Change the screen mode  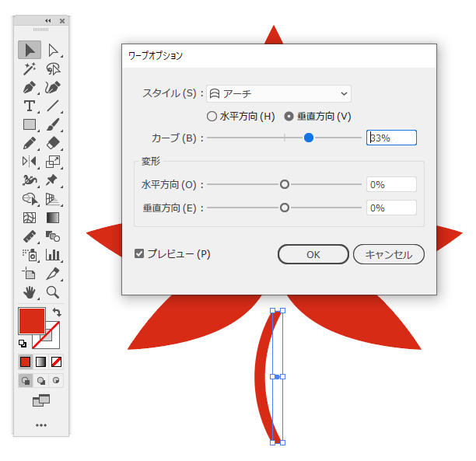[x=41, y=400]
